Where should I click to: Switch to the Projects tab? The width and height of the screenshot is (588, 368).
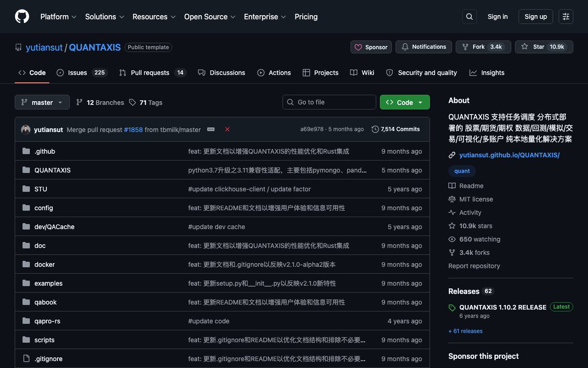[x=321, y=73]
